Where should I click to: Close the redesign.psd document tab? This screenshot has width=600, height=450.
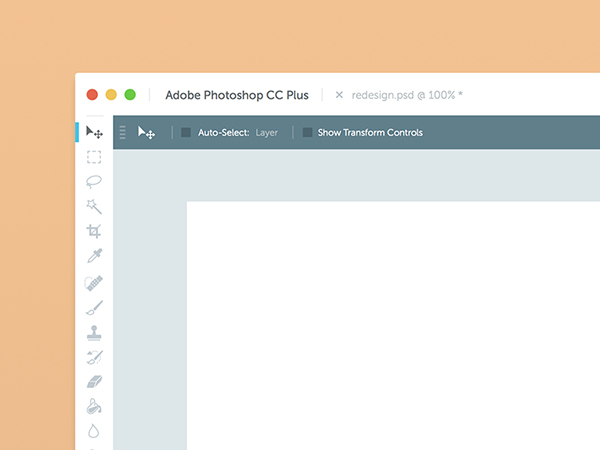point(339,95)
